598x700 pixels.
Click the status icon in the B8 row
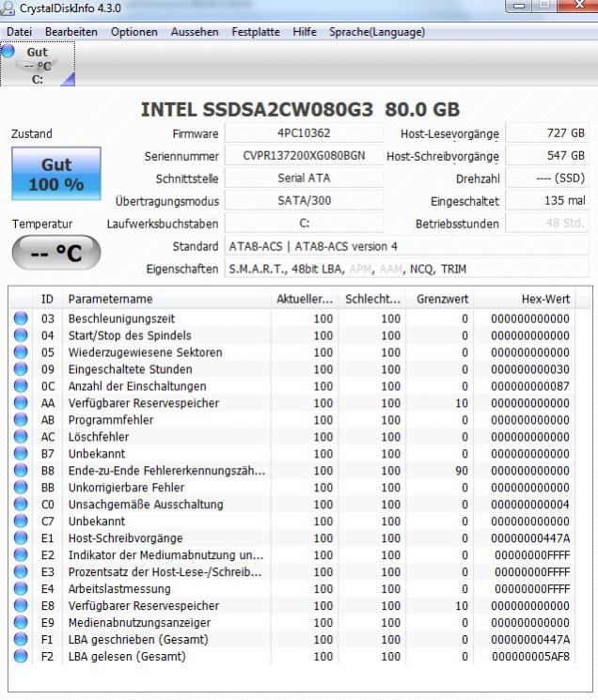pyautogui.click(x=21, y=470)
